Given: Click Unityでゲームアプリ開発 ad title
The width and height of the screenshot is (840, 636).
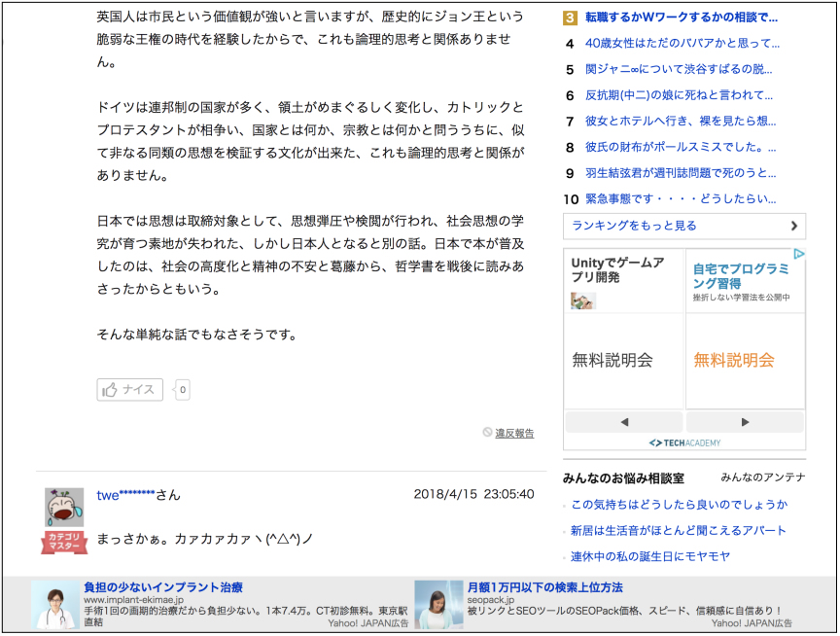Looking at the screenshot, I should [x=617, y=269].
